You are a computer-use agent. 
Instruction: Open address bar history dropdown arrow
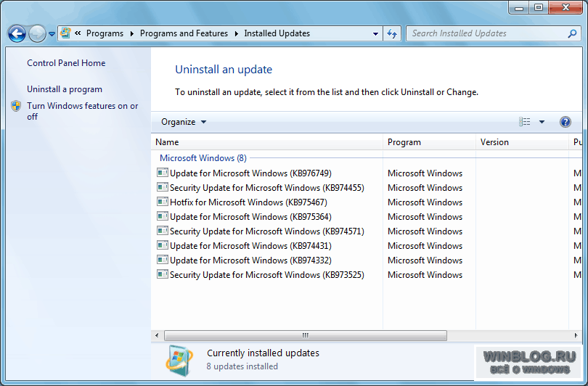pos(375,33)
